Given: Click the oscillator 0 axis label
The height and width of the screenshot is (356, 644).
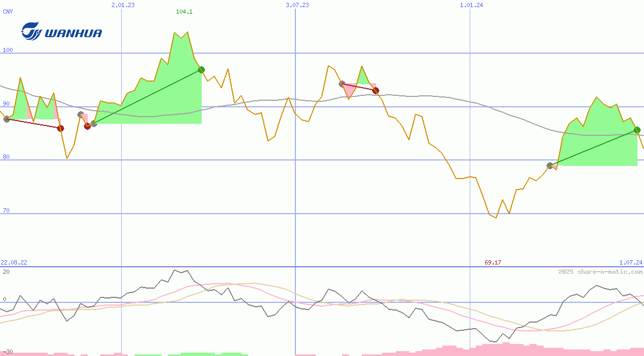Looking at the screenshot, I should pyautogui.click(x=4, y=300).
